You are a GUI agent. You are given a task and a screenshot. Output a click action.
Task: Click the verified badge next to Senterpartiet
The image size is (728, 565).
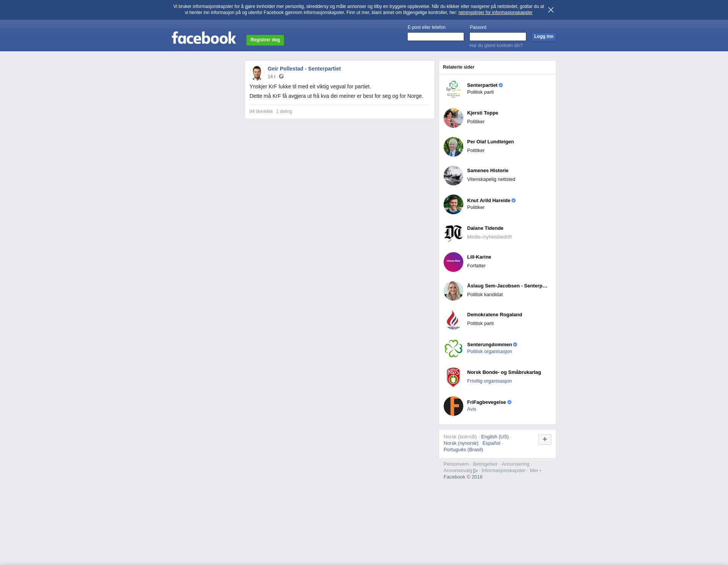(x=501, y=85)
